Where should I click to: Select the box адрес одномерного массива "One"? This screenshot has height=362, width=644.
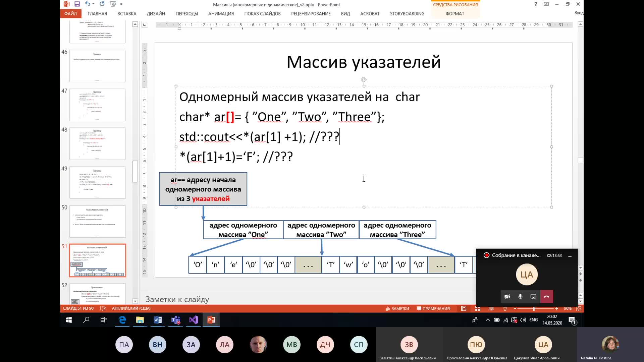pos(243,230)
